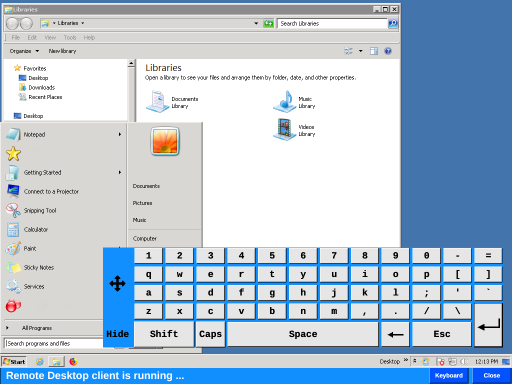Select Pictures in Start menu right pane
Image resolution: width=512 pixels, height=384 pixels.
tap(142, 203)
